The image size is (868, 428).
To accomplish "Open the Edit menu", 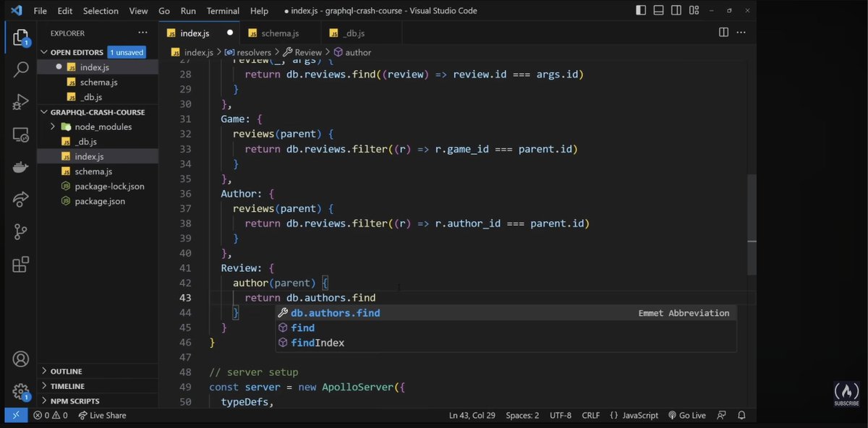I will tap(65, 11).
